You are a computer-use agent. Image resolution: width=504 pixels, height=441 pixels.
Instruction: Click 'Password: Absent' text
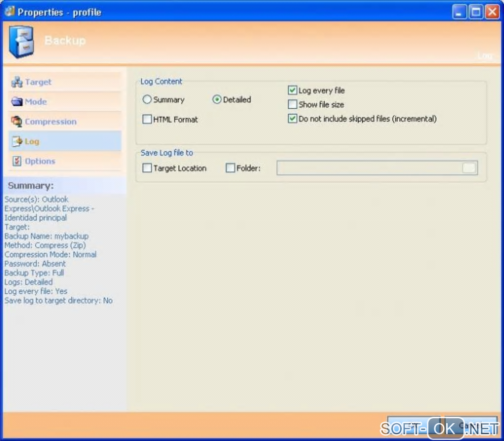click(x=35, y=264)
